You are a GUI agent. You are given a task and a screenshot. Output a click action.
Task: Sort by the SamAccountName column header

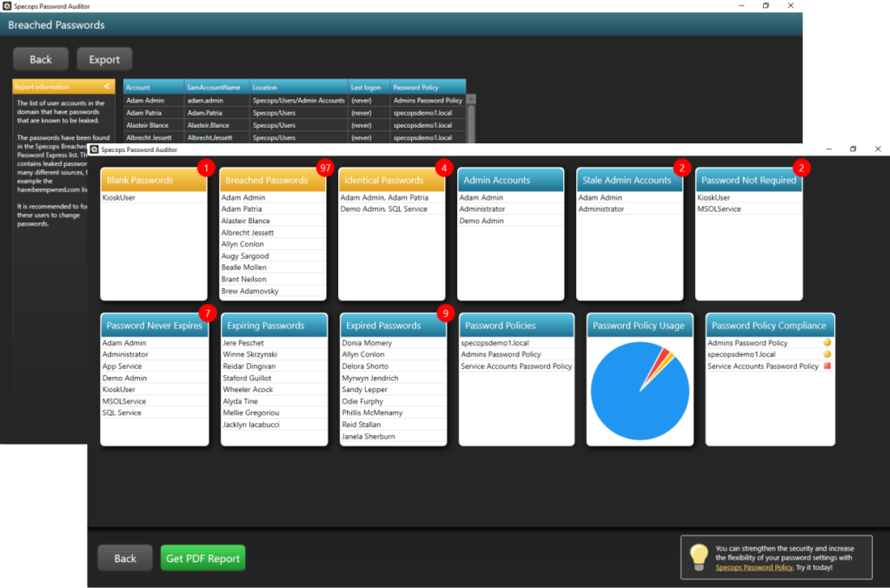pos(216,88)
